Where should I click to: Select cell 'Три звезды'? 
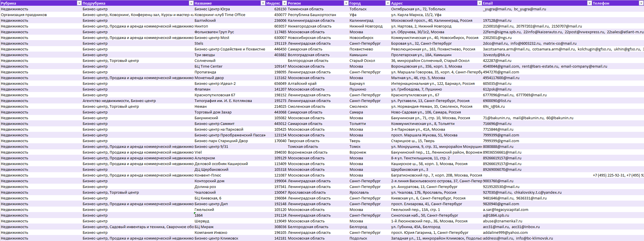click(x=230, y=55)
